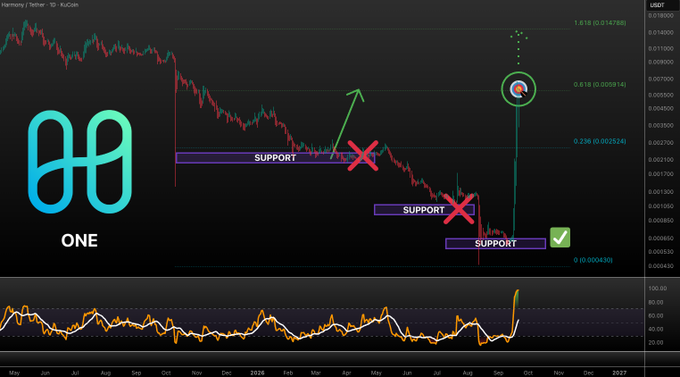Click 80.00 on the oscillator scale
Viewport: 680px width, 377px height.
(x=656, y=302)
